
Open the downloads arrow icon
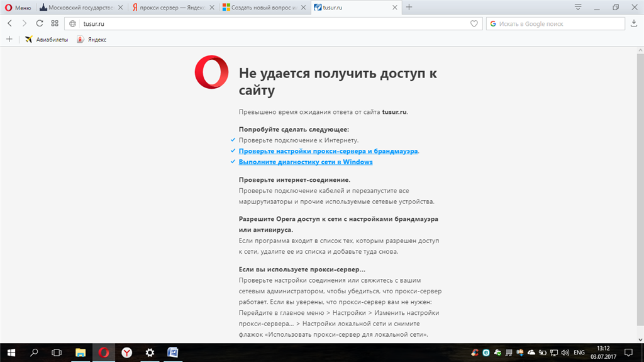pos(634,23)
